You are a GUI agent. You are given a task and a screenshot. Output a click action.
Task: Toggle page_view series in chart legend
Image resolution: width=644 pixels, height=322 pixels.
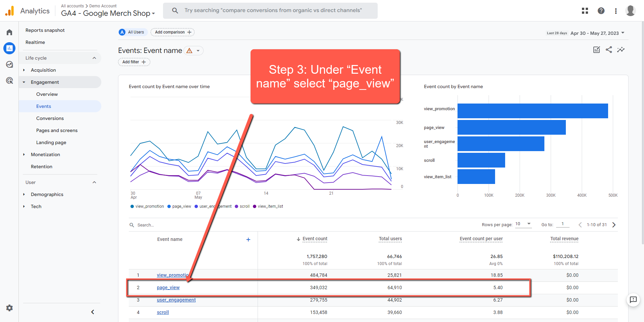179,206
